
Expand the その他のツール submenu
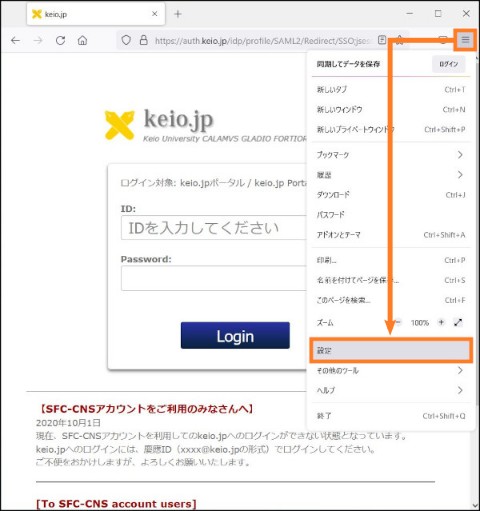pos(391,370)
